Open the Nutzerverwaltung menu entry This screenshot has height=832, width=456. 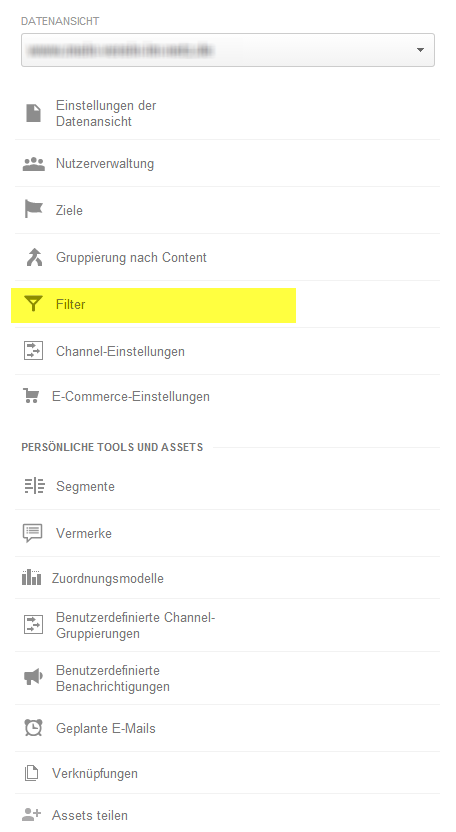tap(105, 163)
